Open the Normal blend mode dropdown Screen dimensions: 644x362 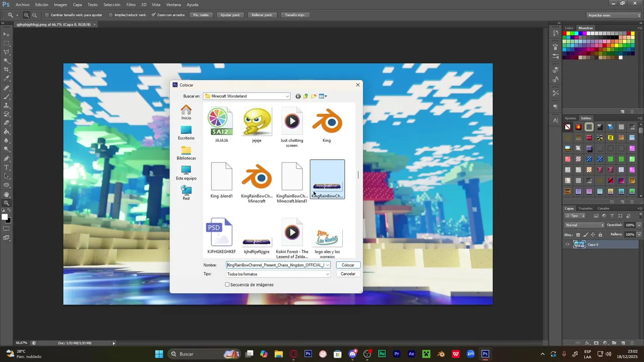click(x=584, y=225)
